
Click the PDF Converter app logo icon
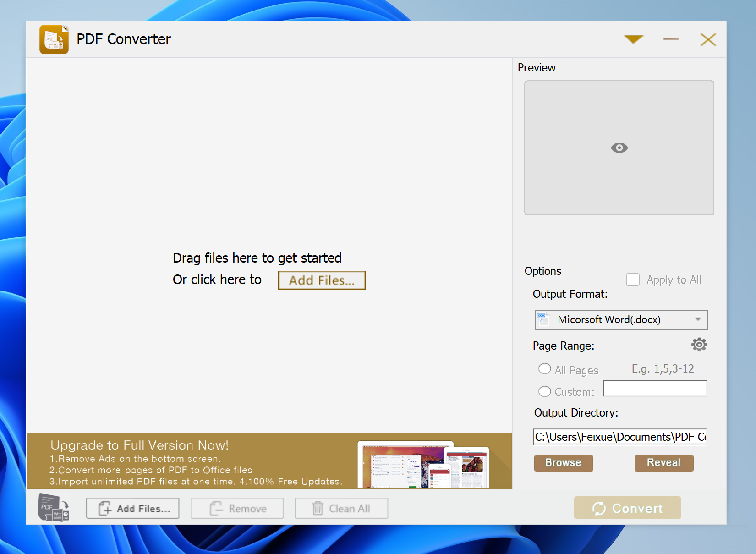[x=54, y=39]
